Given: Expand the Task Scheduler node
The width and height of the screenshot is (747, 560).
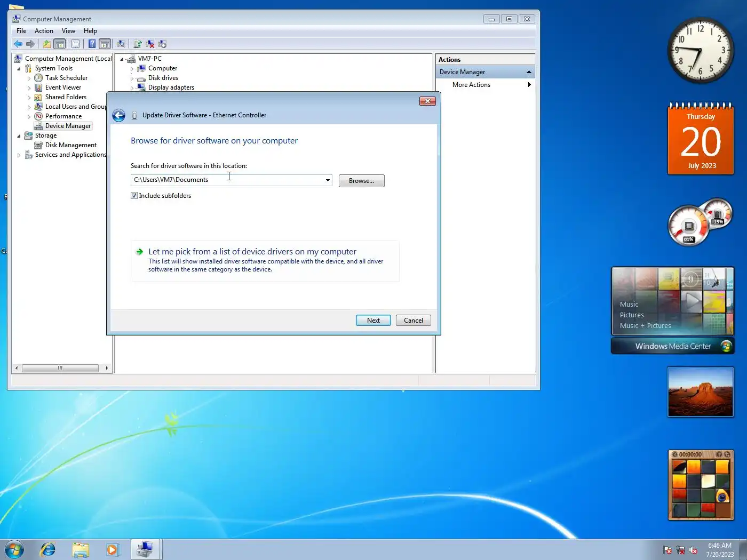Looking at the screenshot, I should point(29,78).
